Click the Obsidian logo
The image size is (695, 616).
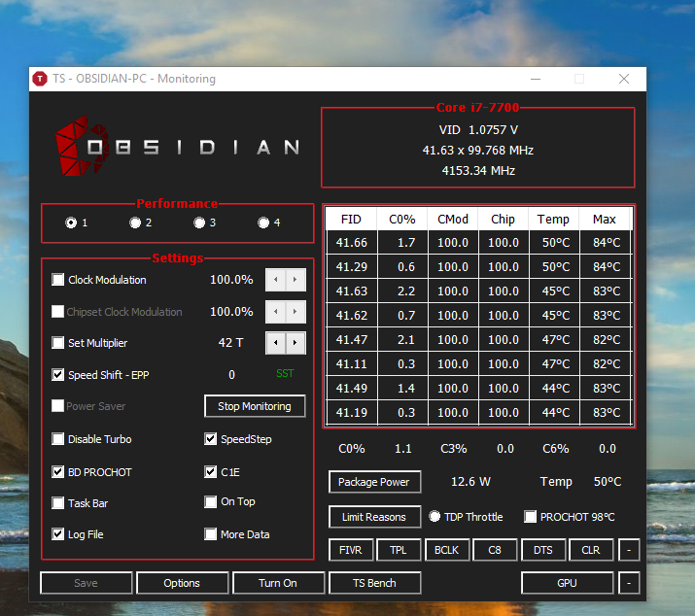[177, 147]
